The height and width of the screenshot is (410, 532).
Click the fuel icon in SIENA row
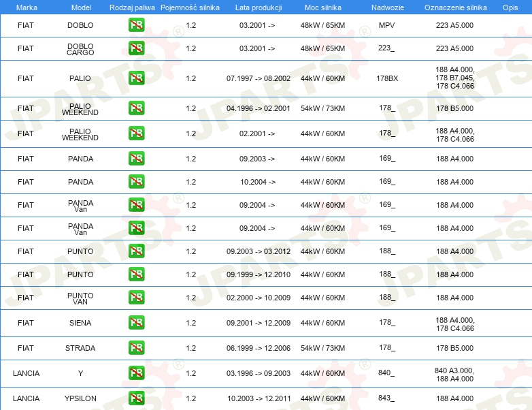tap(136, 322)
